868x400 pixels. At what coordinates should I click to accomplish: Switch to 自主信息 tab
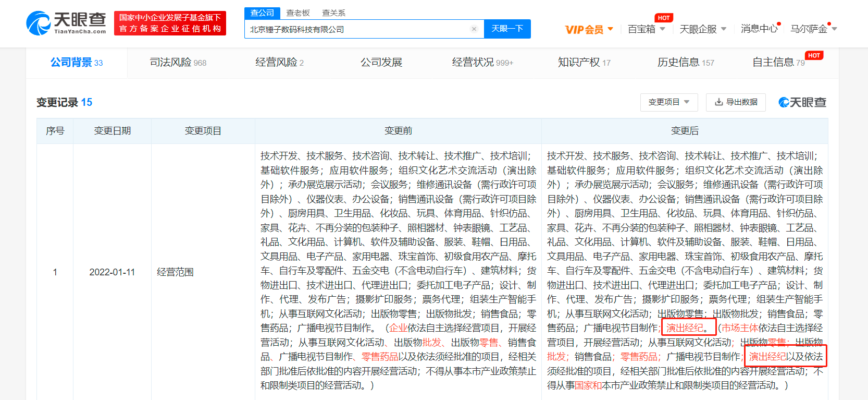click(x=778, y=63)
